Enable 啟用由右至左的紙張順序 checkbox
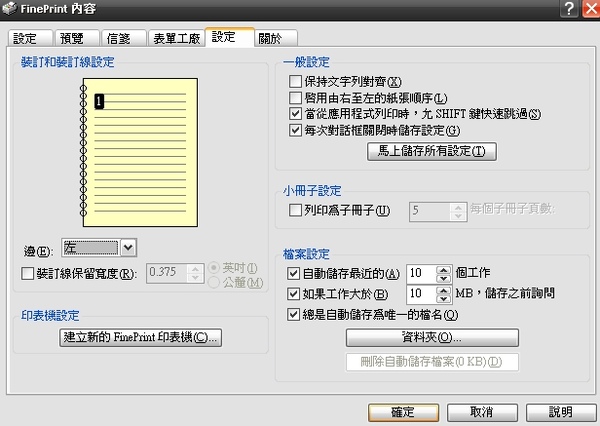600x426 pixels. pos(295,98)
